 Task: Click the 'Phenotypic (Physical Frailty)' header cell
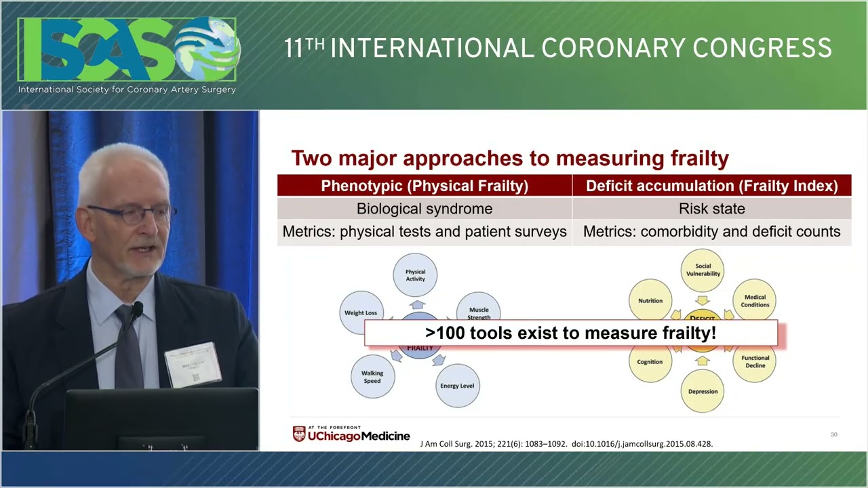(x=425, y=186)
